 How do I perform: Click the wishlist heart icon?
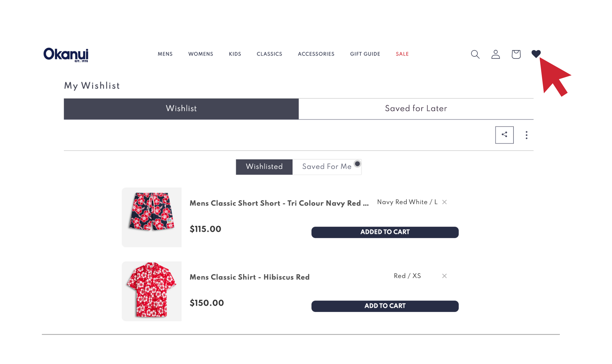click(x=536, y=54)
